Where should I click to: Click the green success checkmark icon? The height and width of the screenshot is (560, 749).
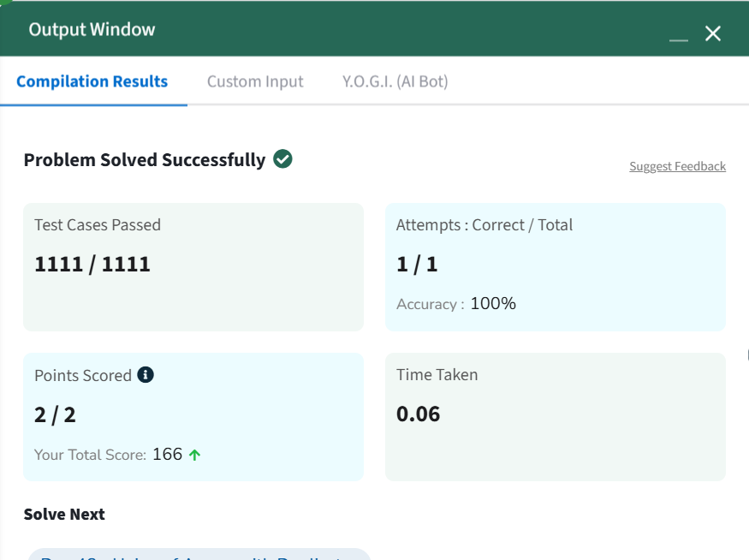[282, 158]
